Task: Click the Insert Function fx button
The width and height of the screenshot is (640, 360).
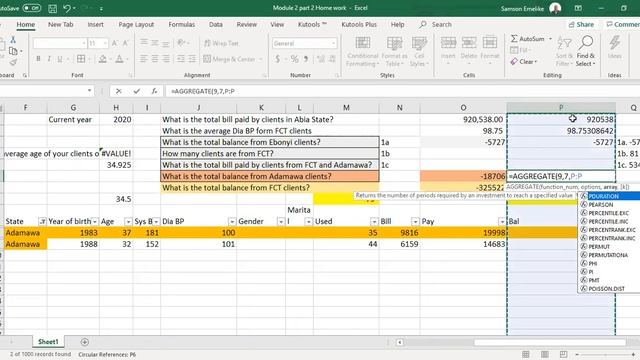Action: click(154, 91)
